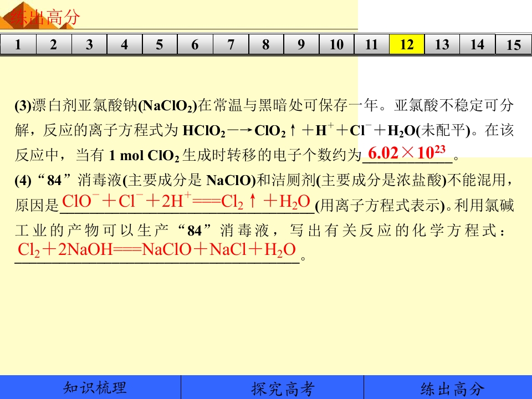Open question 8 in the number bar
Viewport: 532px width, 399px height.
(266, 44)
